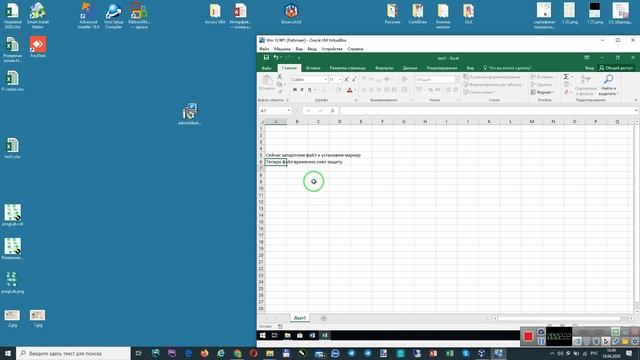Open Conditional Formatting menu
Screen dimensions: 640x360
tap(492, 77)
